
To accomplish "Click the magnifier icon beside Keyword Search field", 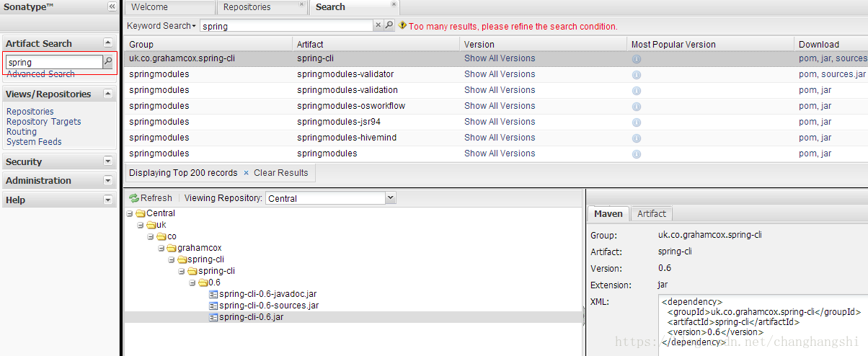I will (389, 25).
